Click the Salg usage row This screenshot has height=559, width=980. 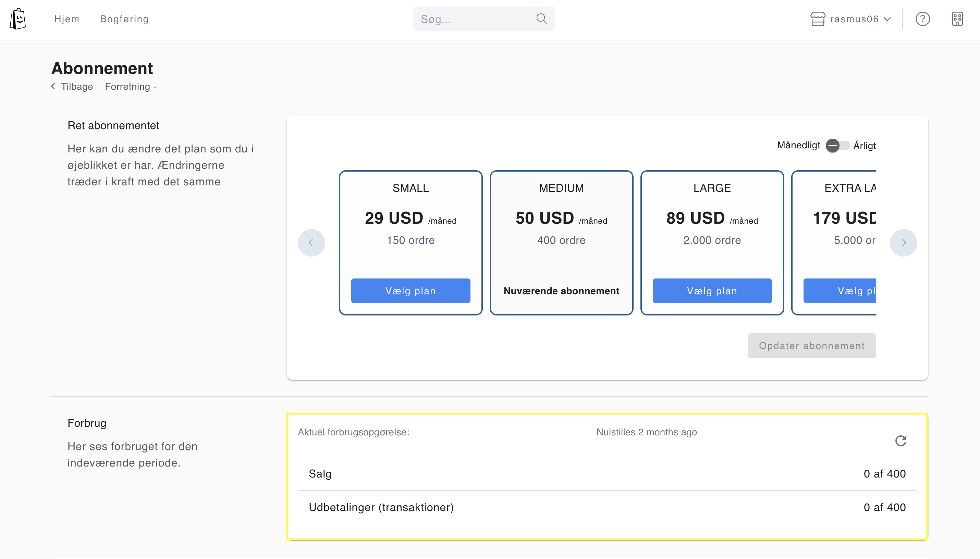pos(607,474)
